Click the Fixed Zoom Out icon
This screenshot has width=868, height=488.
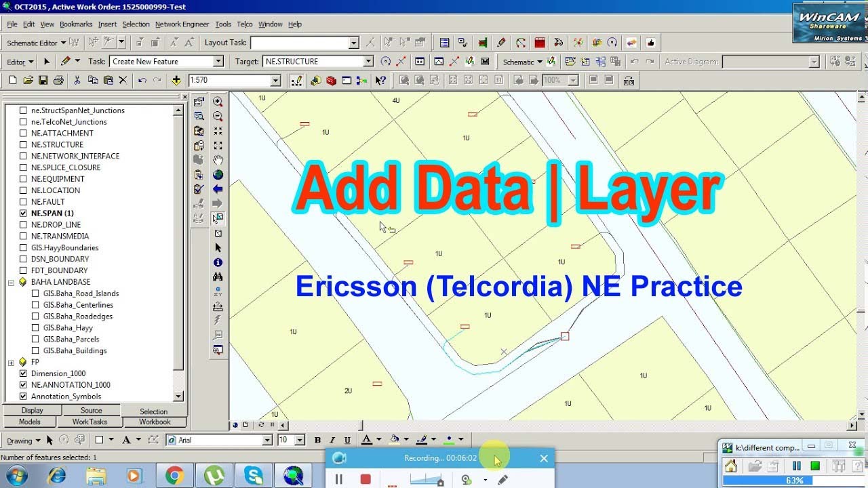click(x=218, y=145)
